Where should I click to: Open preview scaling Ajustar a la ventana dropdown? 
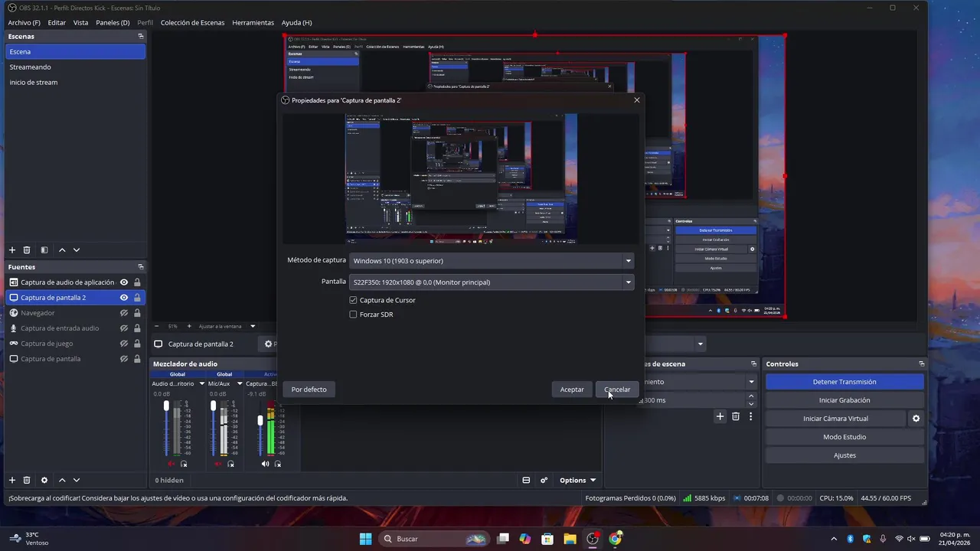225,326
